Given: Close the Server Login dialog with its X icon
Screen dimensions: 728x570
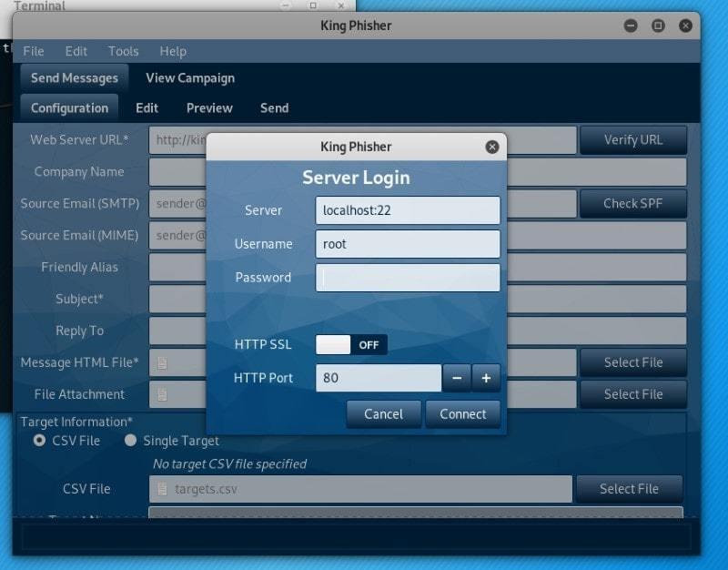Looking at the screenshot, I should tap(492, 147).
